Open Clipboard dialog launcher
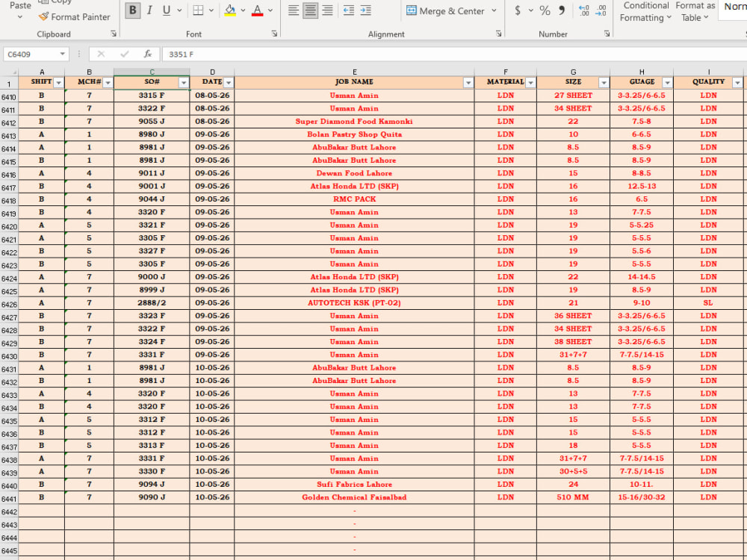Screen dimensions: 747x560 click(114, 34)
